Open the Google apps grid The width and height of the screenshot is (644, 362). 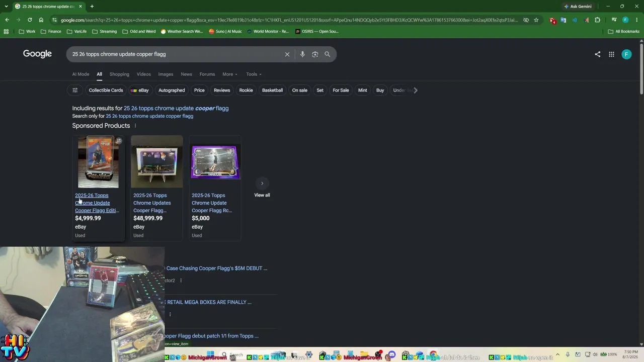pyautogui.click(x=611, y=54)
